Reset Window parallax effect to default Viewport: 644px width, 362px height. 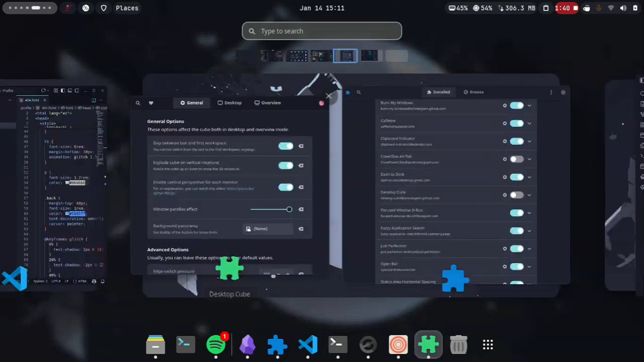(301, 209)
